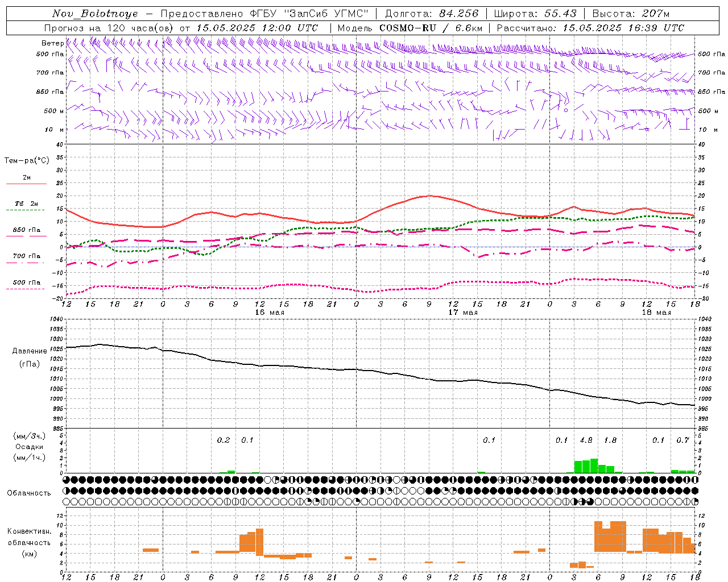Click 'Рассчитано: 15.05.2025 16:39 UTC' timestamp

(x=590, y=28)
